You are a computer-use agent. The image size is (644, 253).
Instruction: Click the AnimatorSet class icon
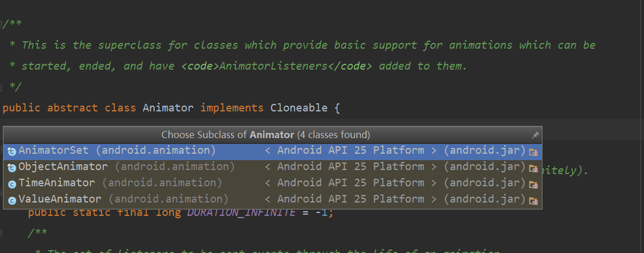pos(12,151)
